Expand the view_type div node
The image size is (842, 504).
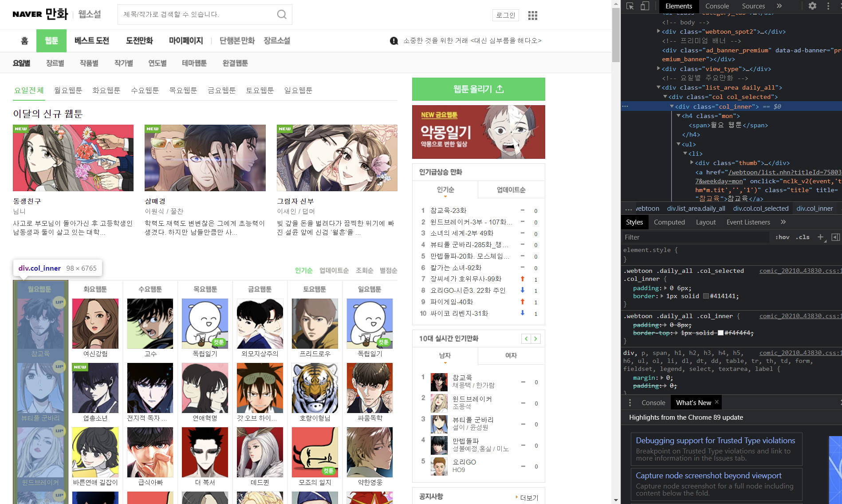(658, 68)
